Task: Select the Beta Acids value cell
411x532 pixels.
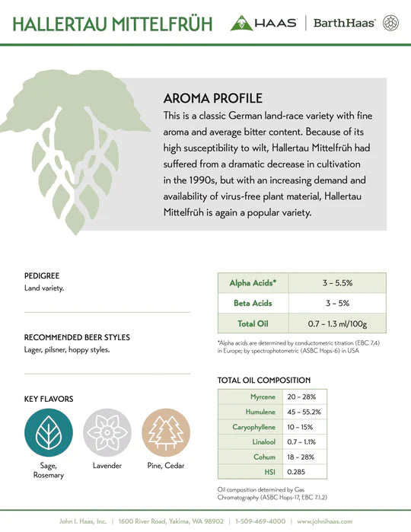Action: pyautogui.click(x=337, y=303)
